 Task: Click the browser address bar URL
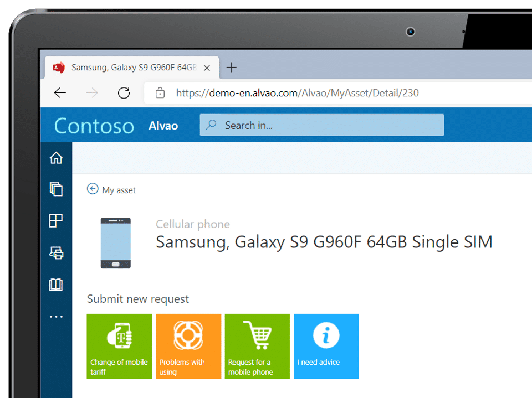click(x=297, y=92)
